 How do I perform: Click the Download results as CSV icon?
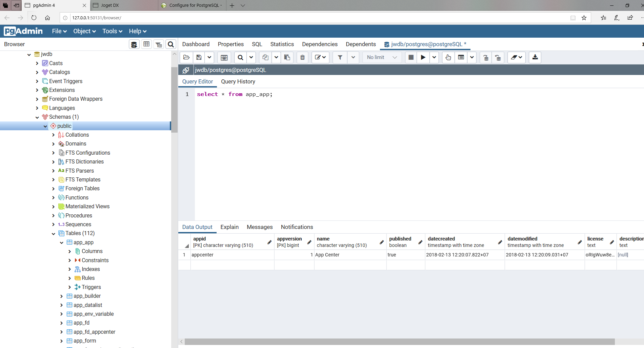[535, 57]
